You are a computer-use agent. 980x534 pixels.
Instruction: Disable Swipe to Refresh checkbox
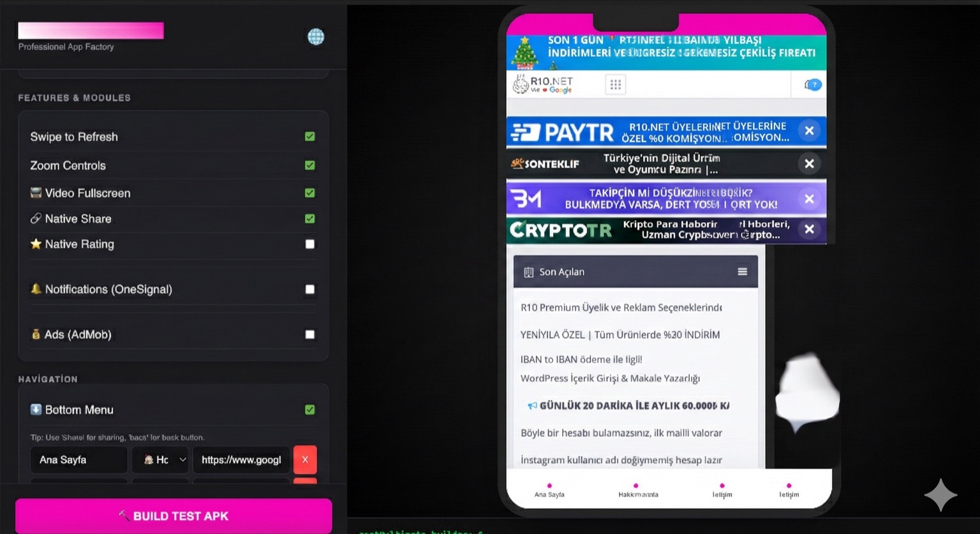(x=310, y=137)
